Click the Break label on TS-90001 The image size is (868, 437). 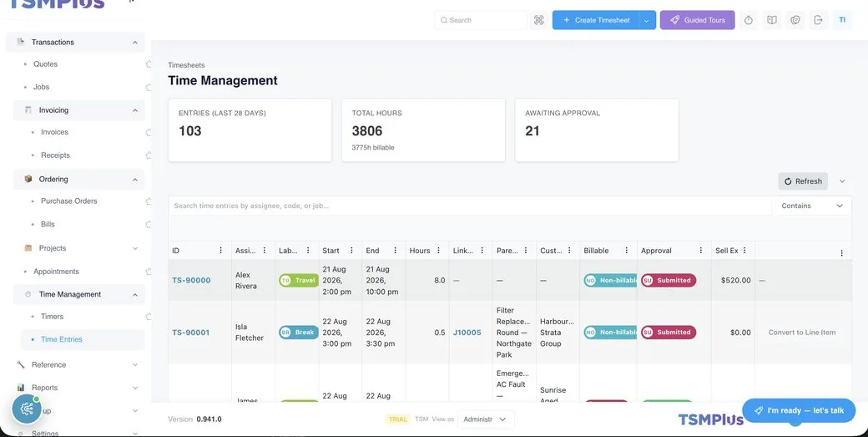pyautogui.click(x=299, y=333)
